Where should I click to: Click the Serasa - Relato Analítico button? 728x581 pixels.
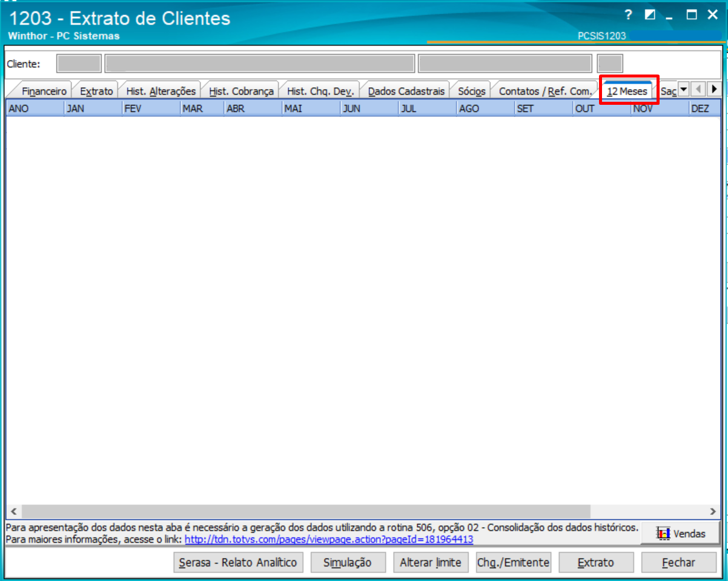pos(238,563)
